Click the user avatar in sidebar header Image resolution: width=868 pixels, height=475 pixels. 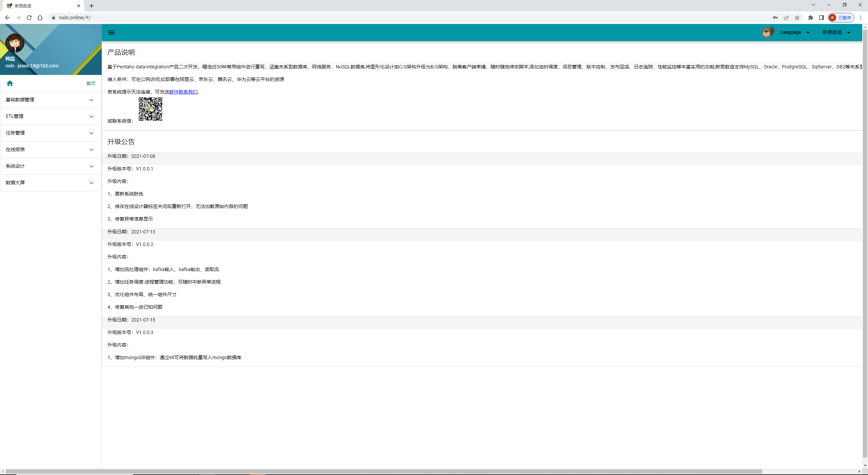pyautogui.click(x=15, y=43)
